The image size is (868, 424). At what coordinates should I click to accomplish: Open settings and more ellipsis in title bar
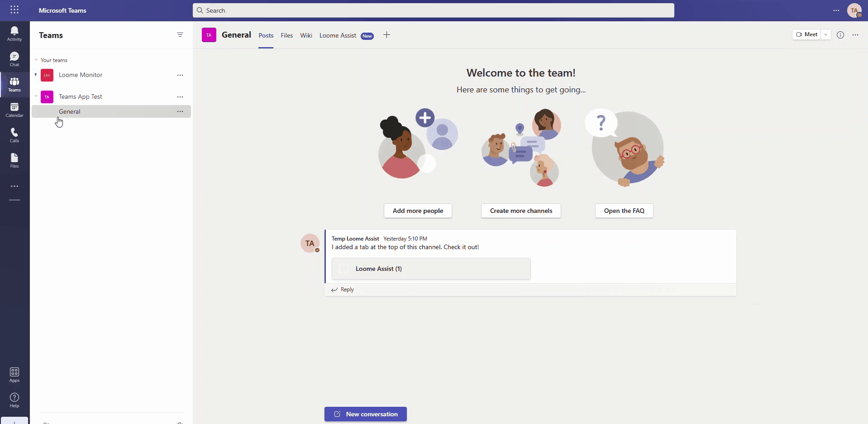(836, 10)
